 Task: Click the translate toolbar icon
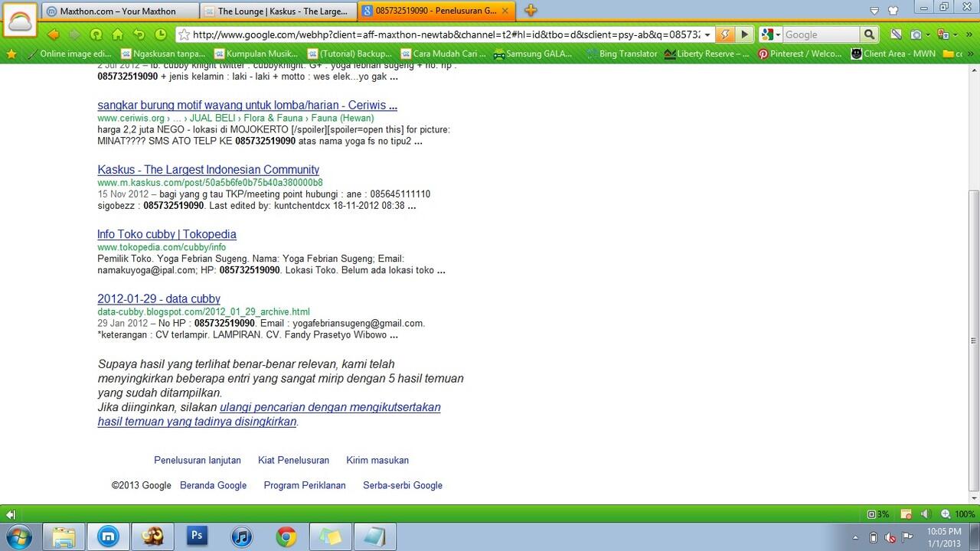point(943,34)
